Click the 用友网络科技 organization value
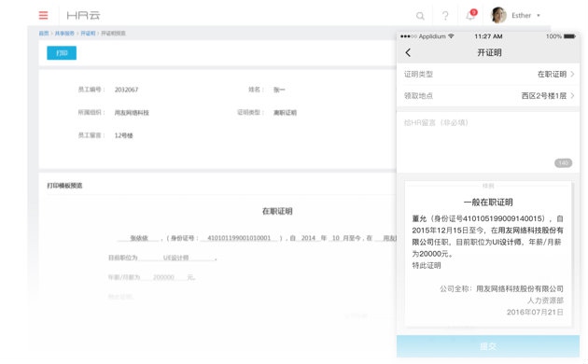 (132, 112)
